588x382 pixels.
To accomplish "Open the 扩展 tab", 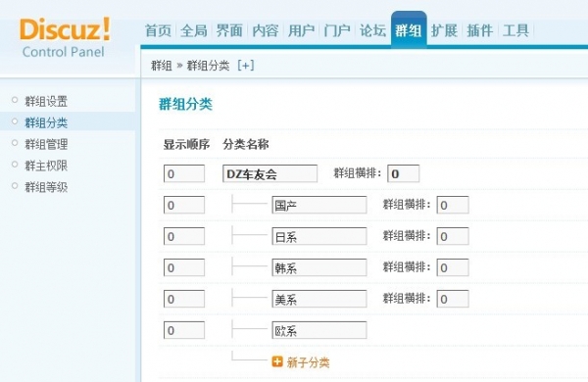I will click(444, 30).
